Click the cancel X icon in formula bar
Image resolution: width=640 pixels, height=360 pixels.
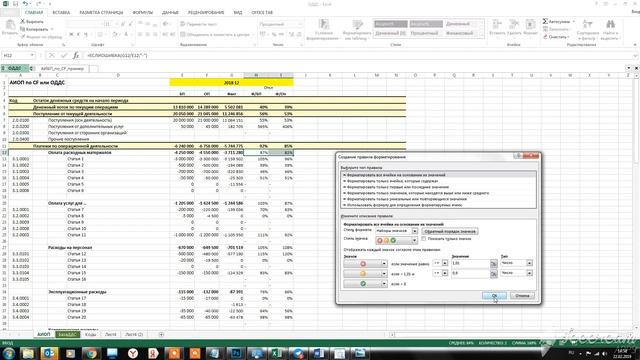click(x=52, y=56)
